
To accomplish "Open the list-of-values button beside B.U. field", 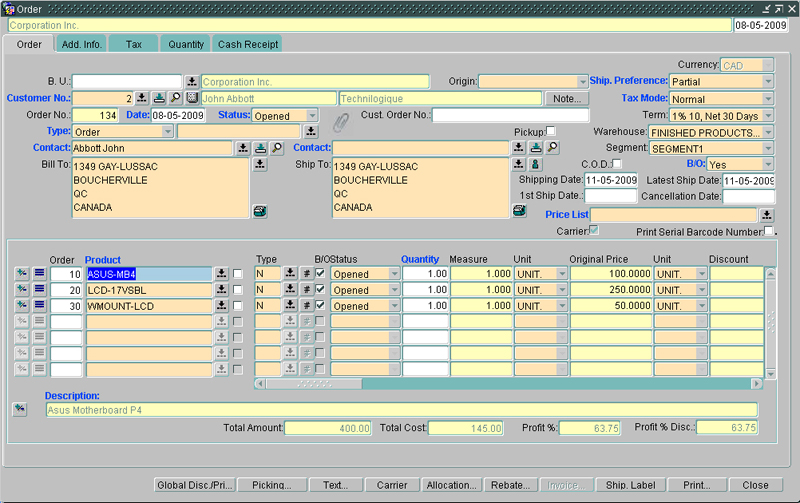I will pos(192,81).
